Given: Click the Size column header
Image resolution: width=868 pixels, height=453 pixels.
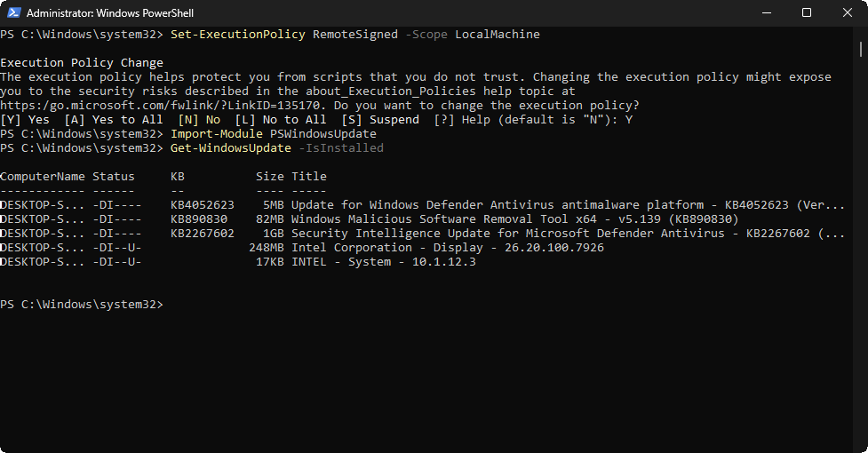Looking at the screenshot, I should click(x=270, y=177).
